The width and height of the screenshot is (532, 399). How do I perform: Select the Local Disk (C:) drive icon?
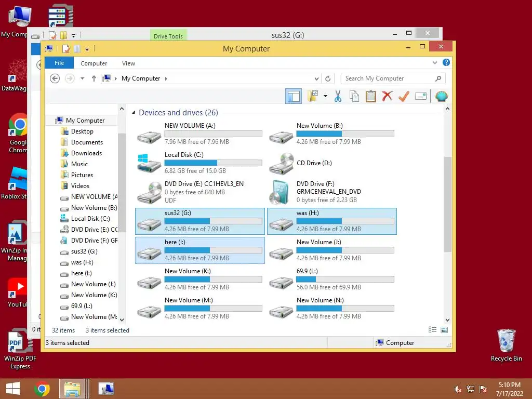tap(149, 163)
